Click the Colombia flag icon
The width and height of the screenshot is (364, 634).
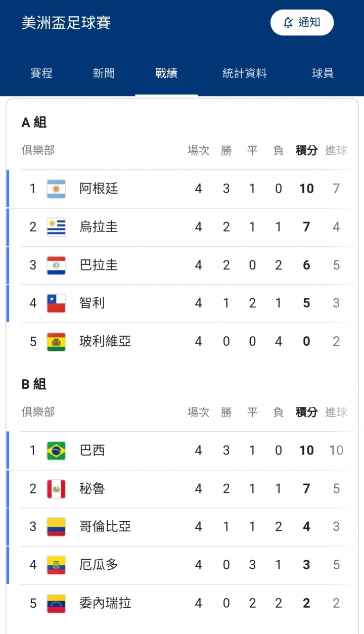56,527
